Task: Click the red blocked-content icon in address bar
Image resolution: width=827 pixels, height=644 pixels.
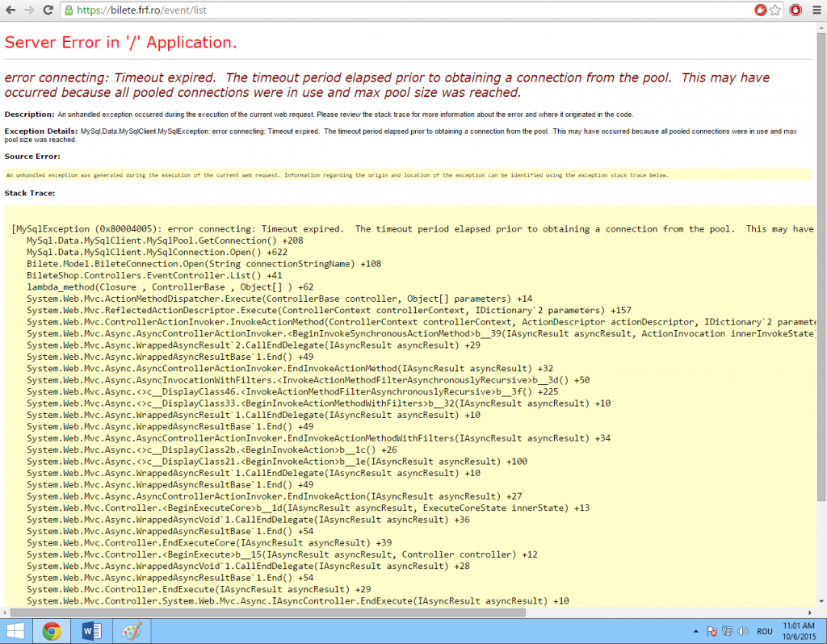Action: tap(759, 10)
